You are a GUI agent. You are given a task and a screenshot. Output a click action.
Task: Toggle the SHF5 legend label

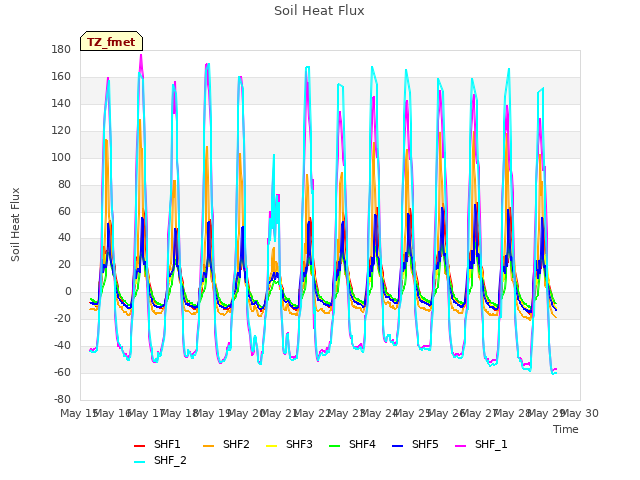tap(425, 444)
